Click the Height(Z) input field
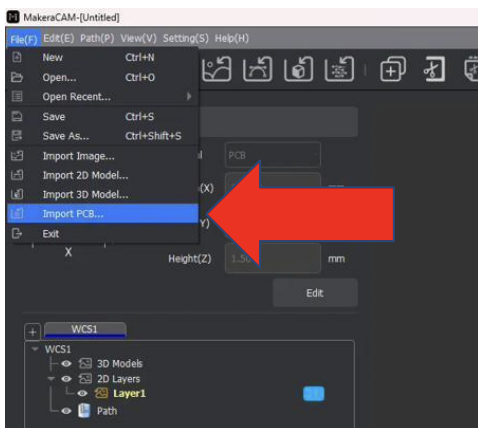 coord(273,258)
